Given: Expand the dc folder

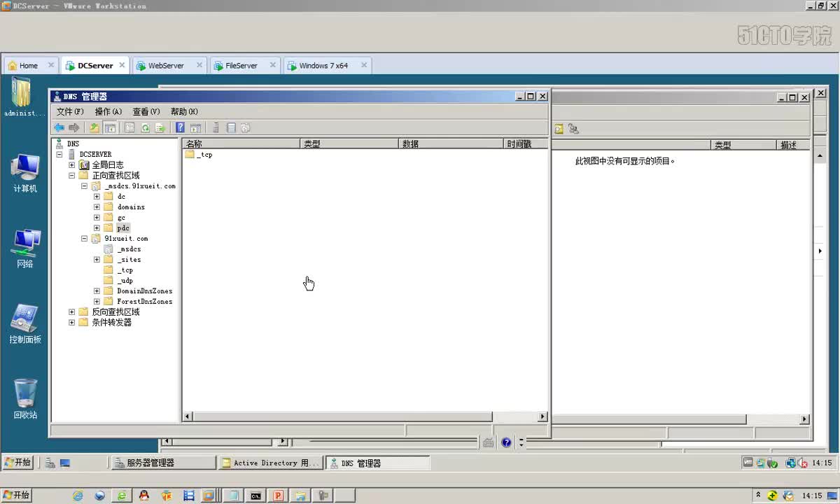Looking at the screenshot, I should click(97, 196).
